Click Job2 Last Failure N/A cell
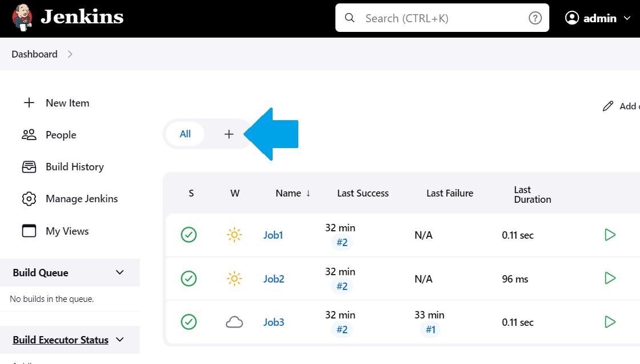Image resolution: width=640 pixels, height=364 pixels. coord(424,279)
